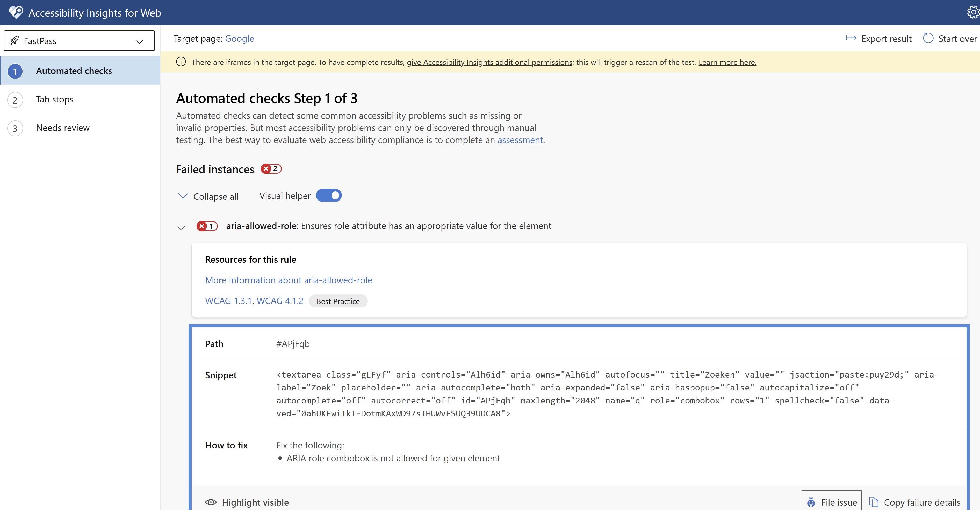980x510 pixels.
Task: Open WCAG 4.1.2 link
Action: [280, 301]
